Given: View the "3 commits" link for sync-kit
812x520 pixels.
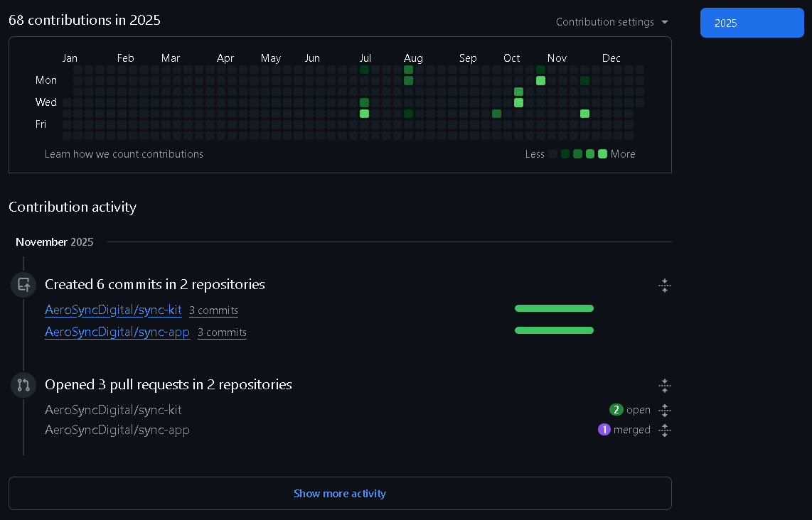Looking at the screenshot, I should 213,310.
